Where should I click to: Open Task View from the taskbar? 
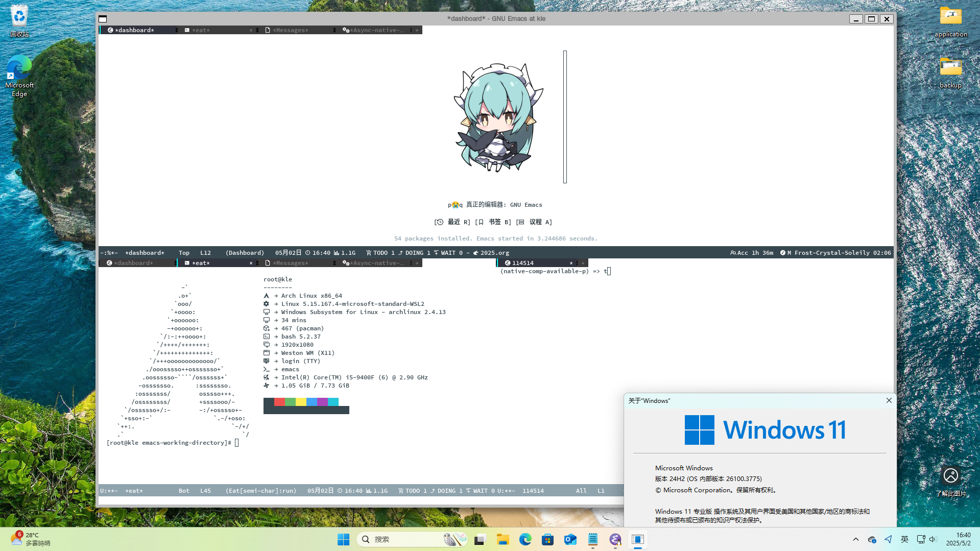point(480,539)
